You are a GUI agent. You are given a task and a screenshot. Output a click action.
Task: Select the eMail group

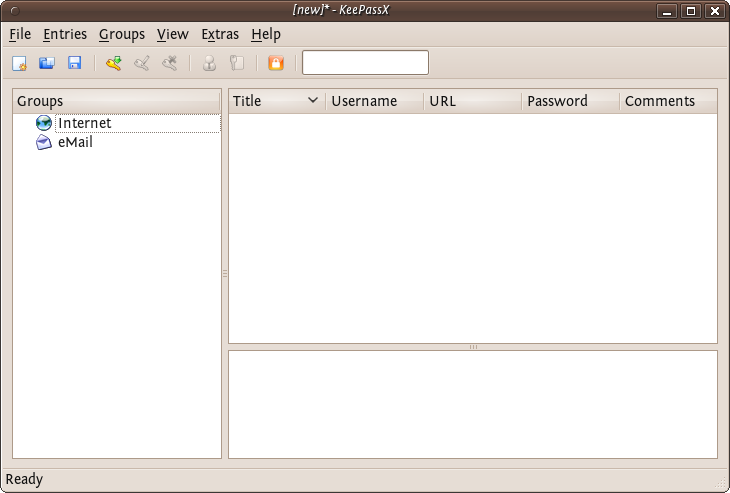click(x=75, y=142)
